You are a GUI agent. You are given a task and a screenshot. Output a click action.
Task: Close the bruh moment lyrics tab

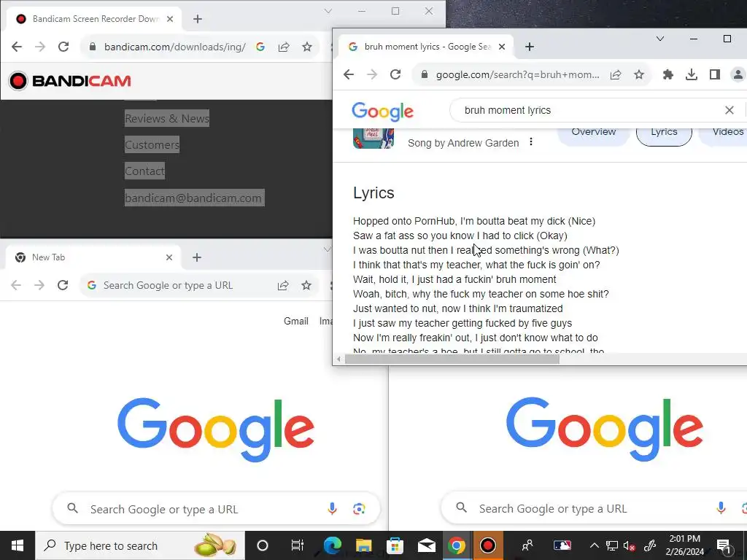coord(502,47)
